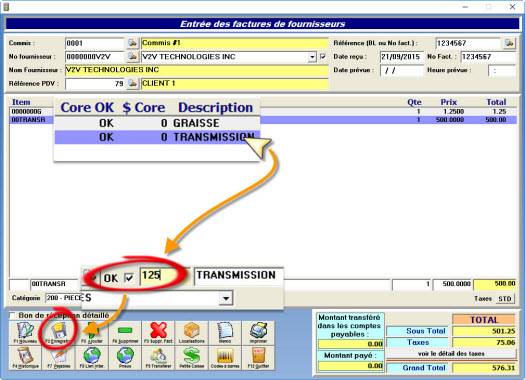Click lookup icon next to No fournisseur
The height and width of the screenshot is (380, 525).
coord(133,56)
